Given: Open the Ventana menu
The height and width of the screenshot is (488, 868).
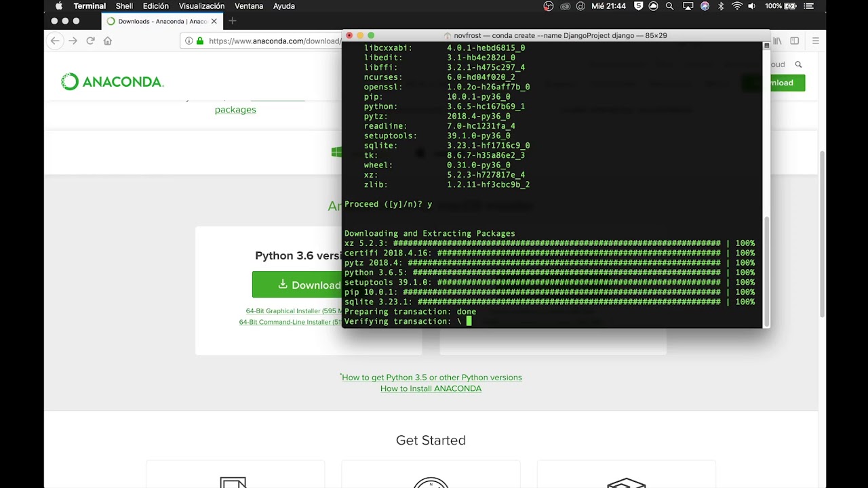Looking at the screenshot, I should [249, 6].
